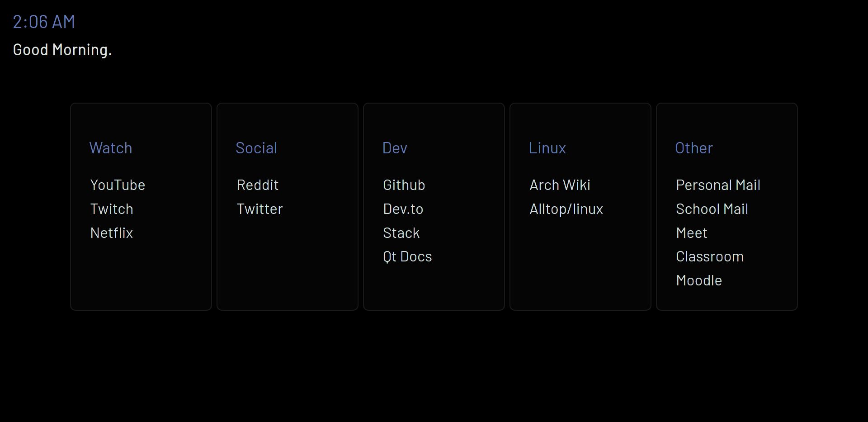Visit Twitter from the Social card
The width and height of the screenshot is (868, 422).
(x=259, y=209)
